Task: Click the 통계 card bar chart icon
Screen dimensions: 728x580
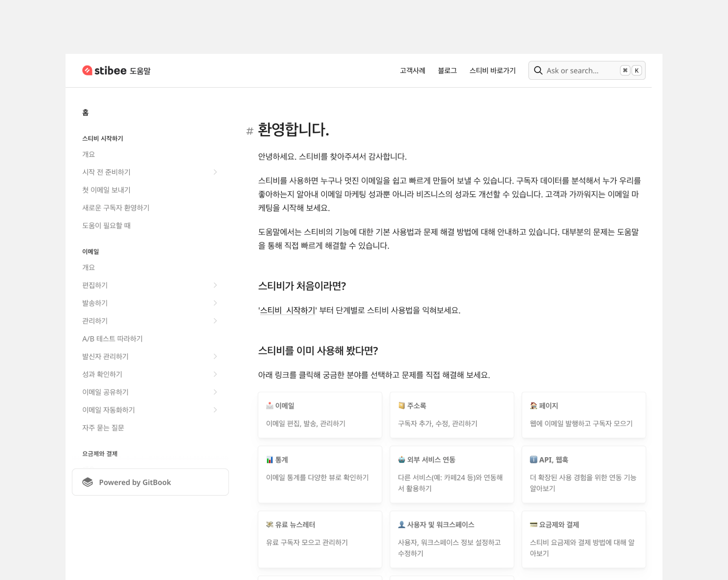Action: click(x=270, y=460)
